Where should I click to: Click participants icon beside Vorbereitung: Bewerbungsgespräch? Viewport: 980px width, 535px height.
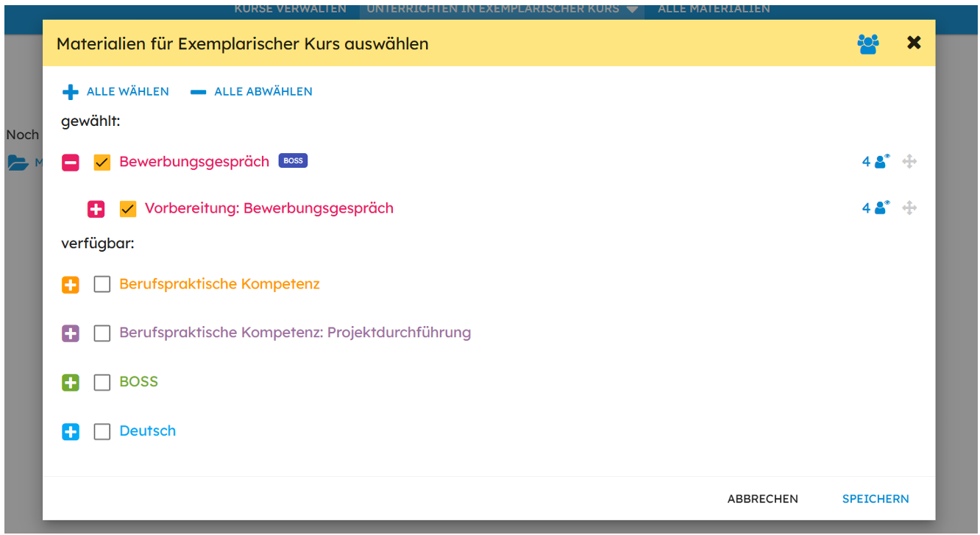876,208
